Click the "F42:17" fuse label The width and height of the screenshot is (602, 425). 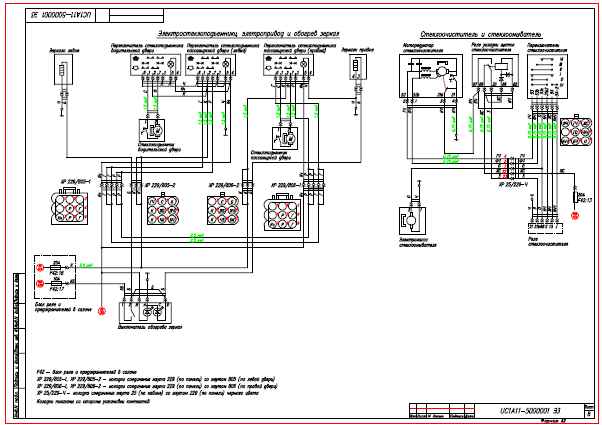click(56, 290)
